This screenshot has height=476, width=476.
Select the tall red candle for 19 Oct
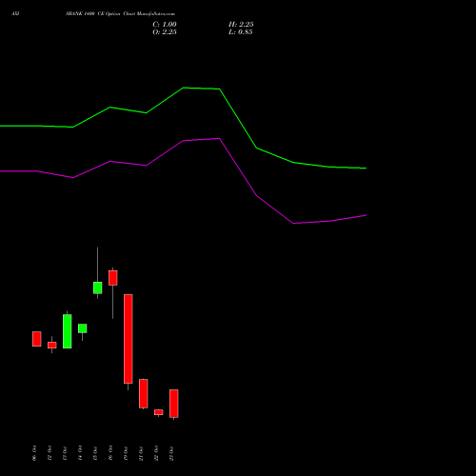[x=129, y=339]
